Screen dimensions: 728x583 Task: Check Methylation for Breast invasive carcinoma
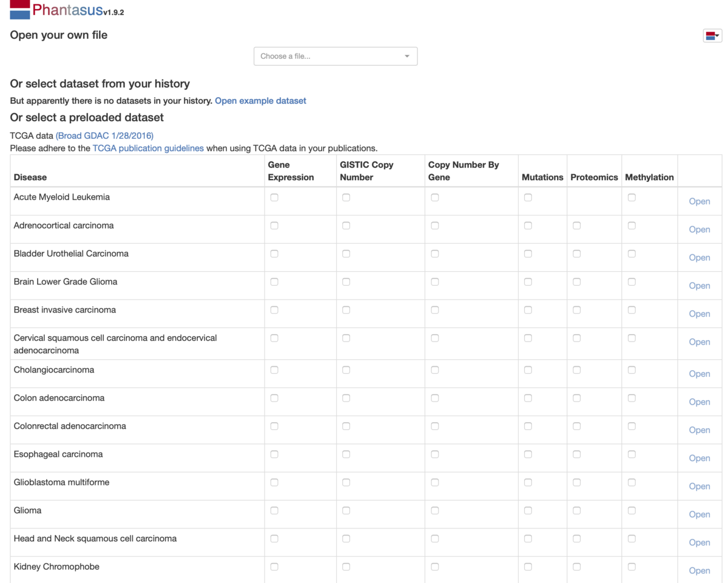[x=632, y=310]
